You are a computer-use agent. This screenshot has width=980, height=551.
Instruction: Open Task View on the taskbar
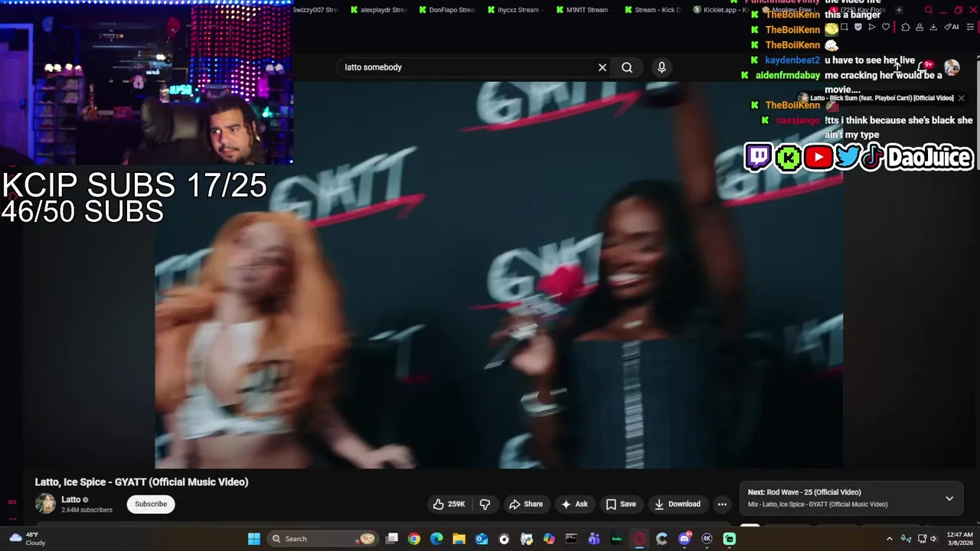pos(392,539)
